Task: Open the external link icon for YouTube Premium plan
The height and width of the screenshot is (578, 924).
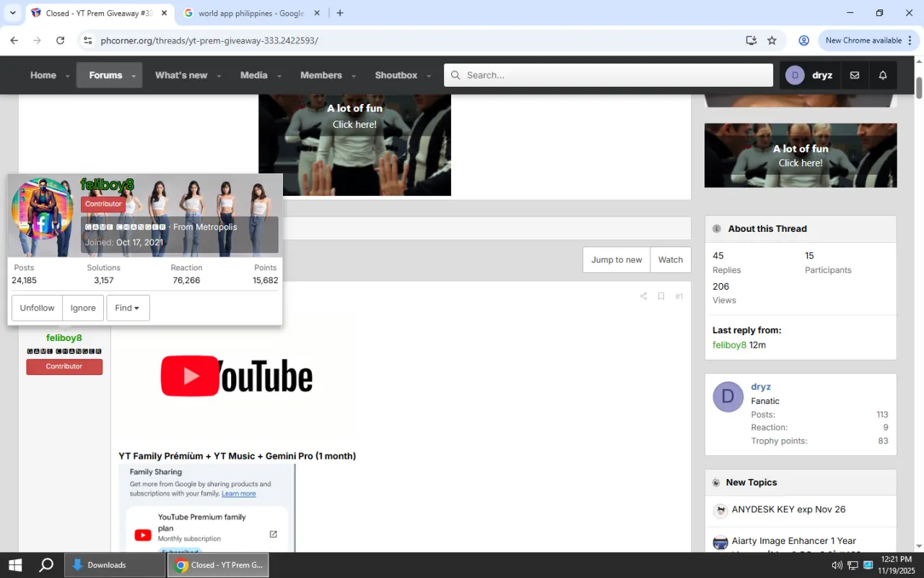Action: tap(273, 534)
